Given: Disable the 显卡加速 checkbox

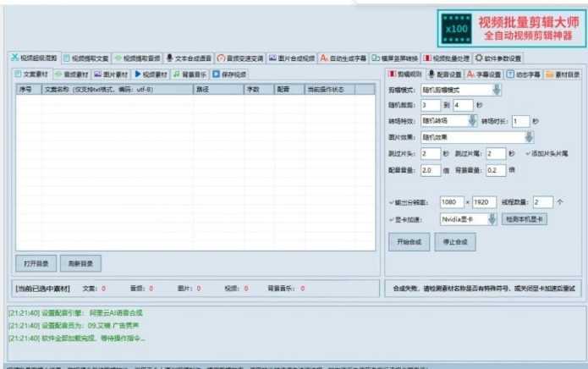Looking at the screenshot, I should click(x=391, y=219).
